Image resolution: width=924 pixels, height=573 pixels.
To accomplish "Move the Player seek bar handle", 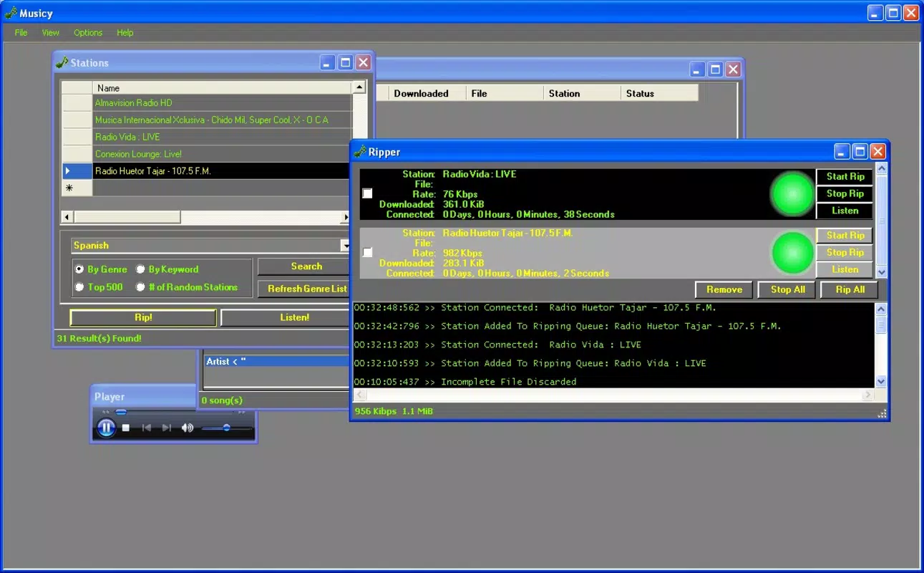I will 121,412.
